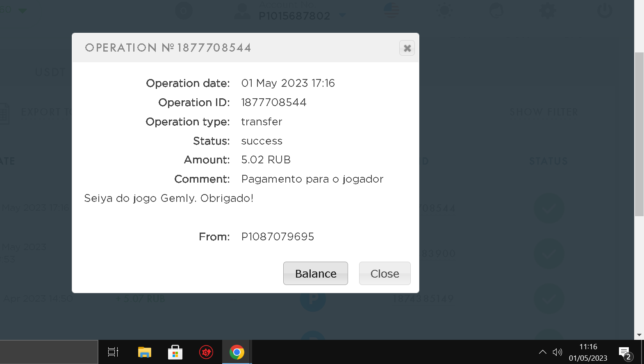
Task: Show hidden system tray icons
Action: pos(542,352)
